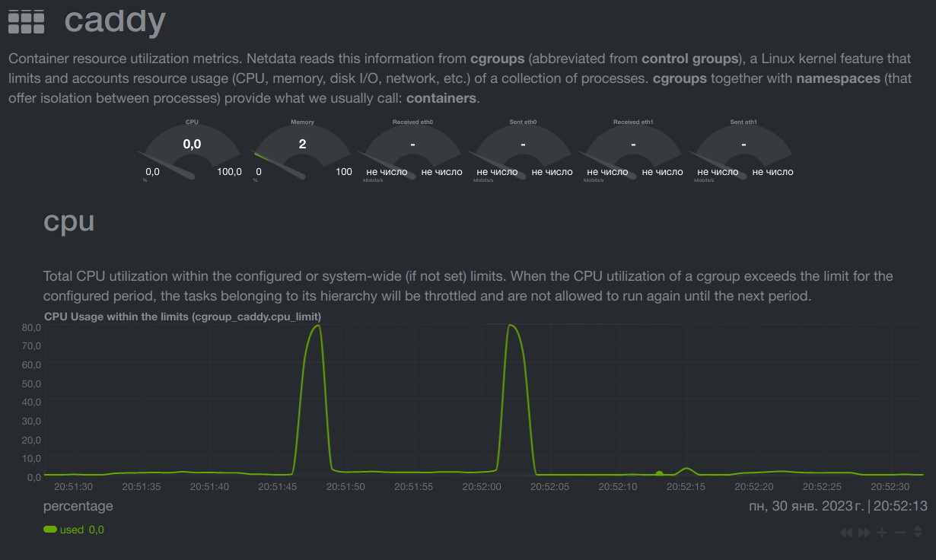Pan the chart backward using rewind icon

pyautogui.click(x=845, y=532)
